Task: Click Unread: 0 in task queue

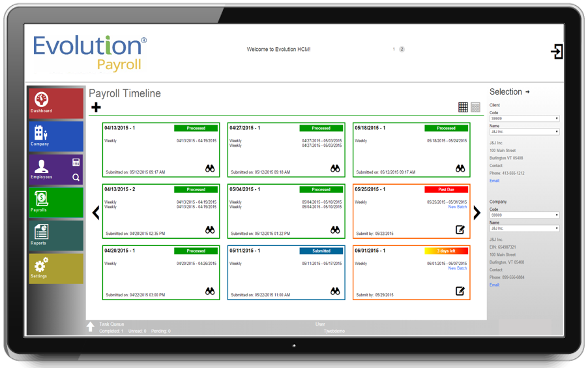Action: (138, 331)
